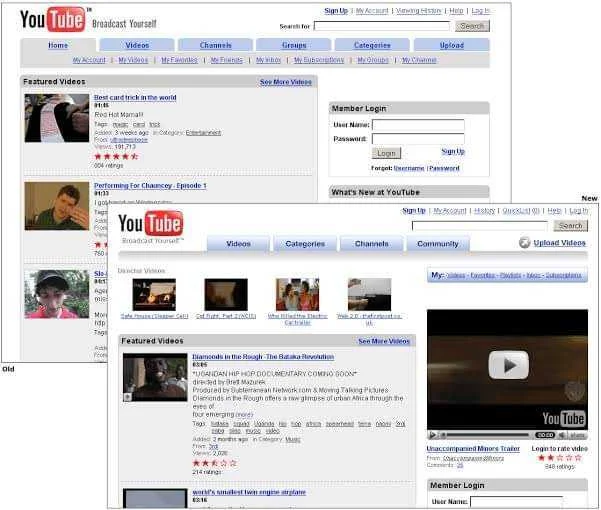
Task: Open My Channel in the old sub-navigation
Action: pos(419,60)
